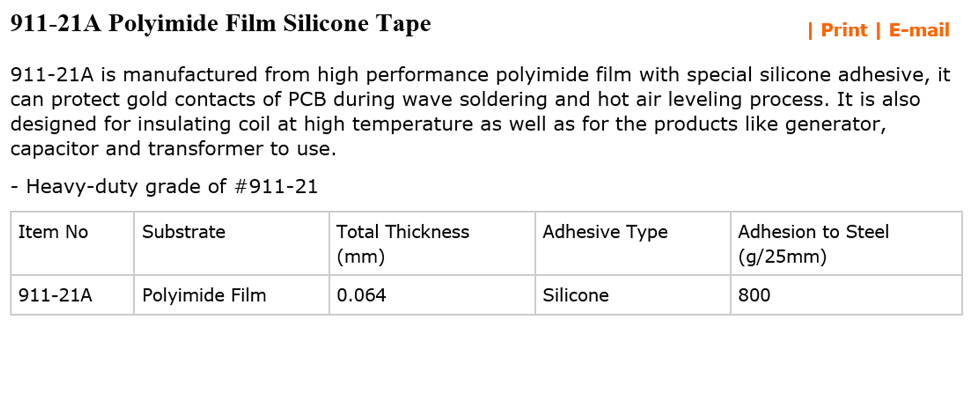The width and height of the screenshot is (980, 403).
Task: Click the 800 adhesion value cell
Action: [x=754, y=295]
